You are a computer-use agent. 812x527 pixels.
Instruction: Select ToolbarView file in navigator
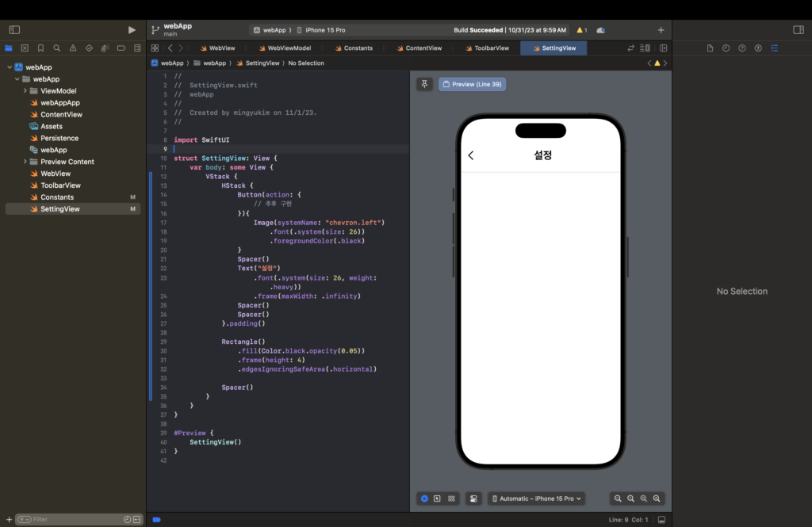[60, 185]
